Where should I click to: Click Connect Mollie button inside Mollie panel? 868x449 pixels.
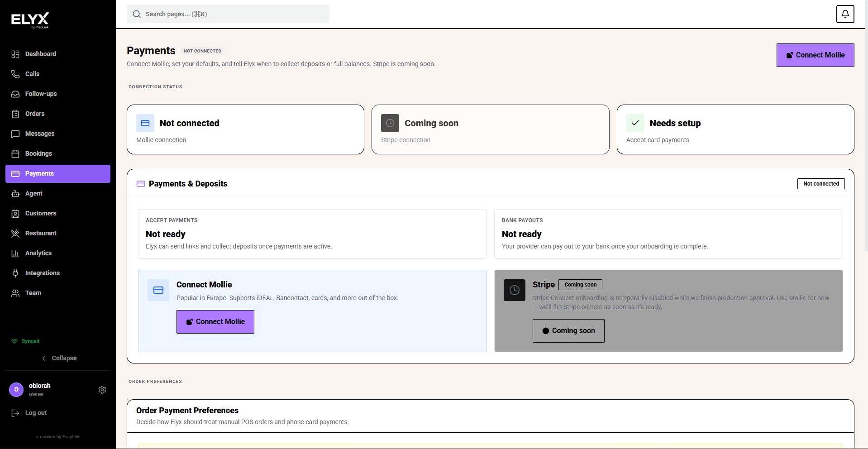point(215,322)
